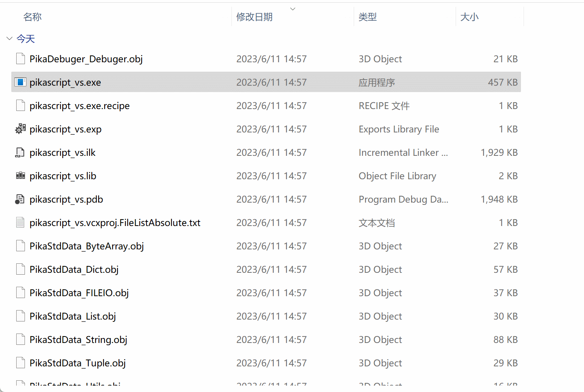Click the PikaDebuger_Debuger.obj file icon
The width and height of the screenshot is (584, 392).
pos(20,58)
